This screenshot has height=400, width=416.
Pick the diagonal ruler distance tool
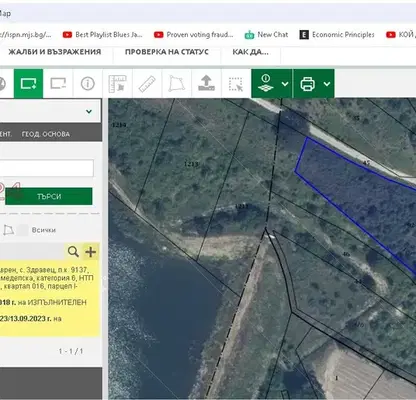(x=147, y=84)
